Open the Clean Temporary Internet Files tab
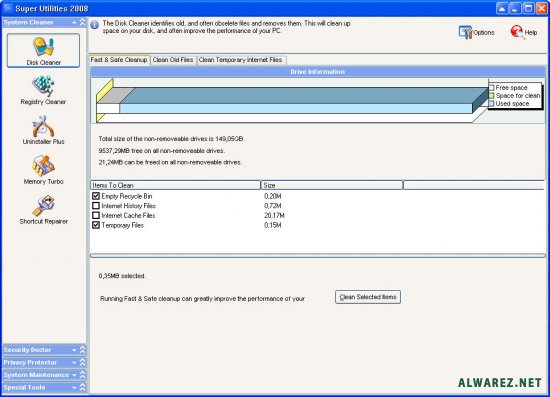This screenshot has height=397, width=550. [x=241, y=60]
